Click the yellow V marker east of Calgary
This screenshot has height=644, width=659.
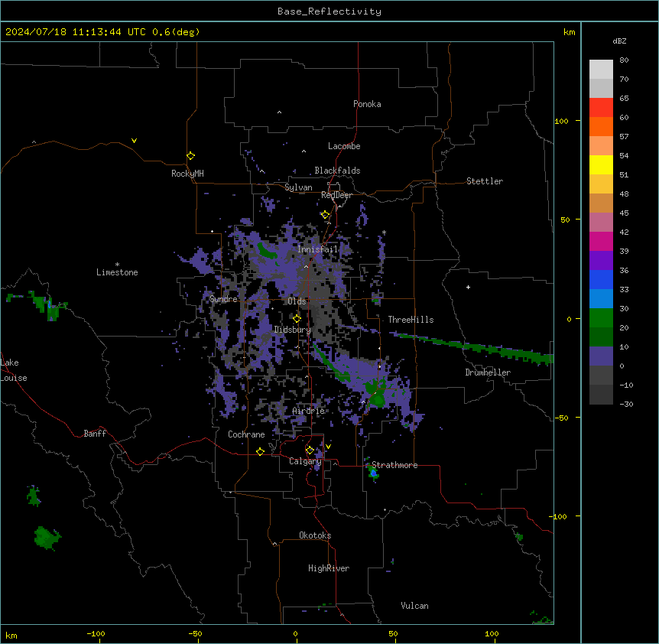[x=328, y=447]
